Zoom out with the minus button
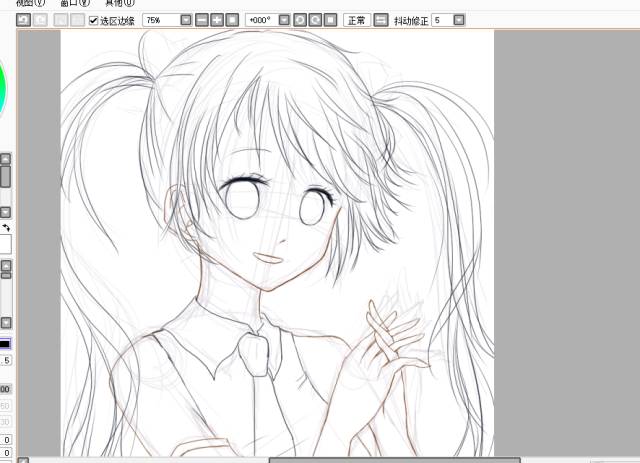The width and height of the screenshot is (640, 463). pyautogui.click(x=202, y=20)
